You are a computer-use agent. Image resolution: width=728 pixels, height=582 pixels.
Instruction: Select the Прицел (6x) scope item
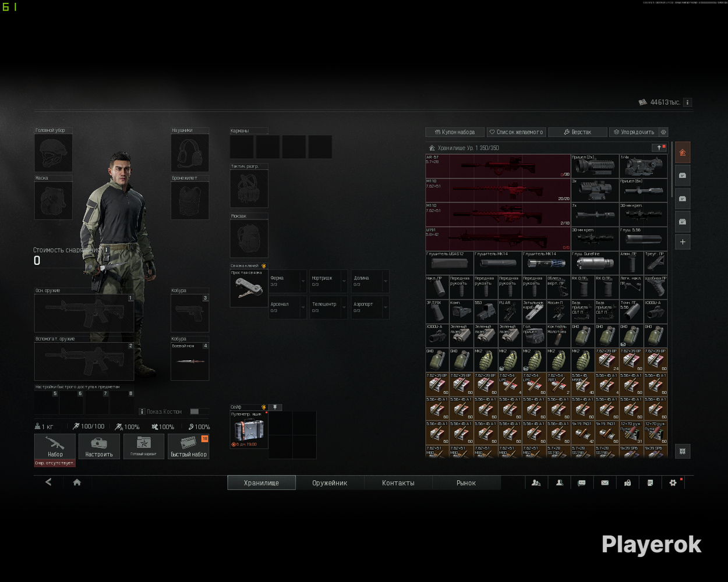pyautogui.click(x=644, y=190)
